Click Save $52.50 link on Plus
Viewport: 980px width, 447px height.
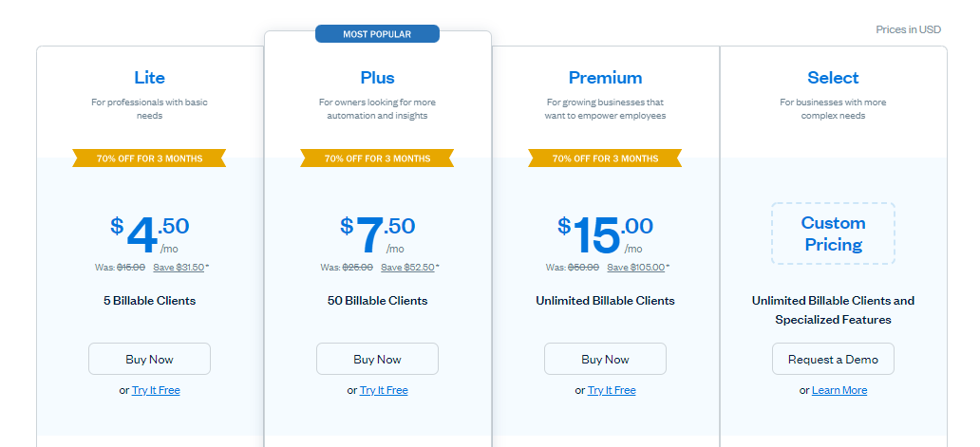[407, 267]
